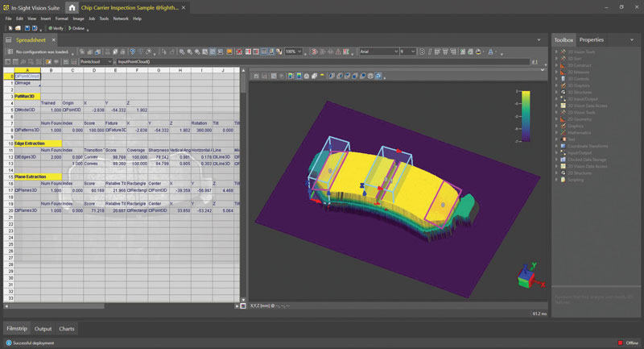Open the Insert menu
Viewport: 644px width, 349px height.
pos(46,19)
